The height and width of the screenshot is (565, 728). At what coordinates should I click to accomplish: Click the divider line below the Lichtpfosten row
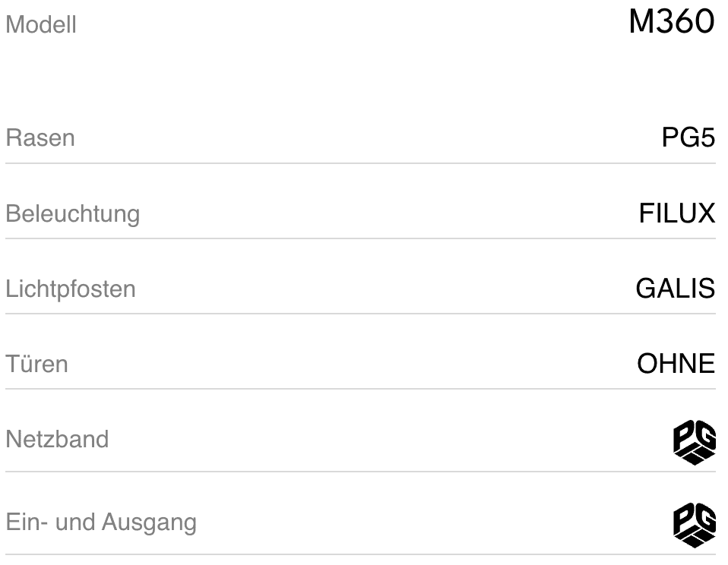360,314
